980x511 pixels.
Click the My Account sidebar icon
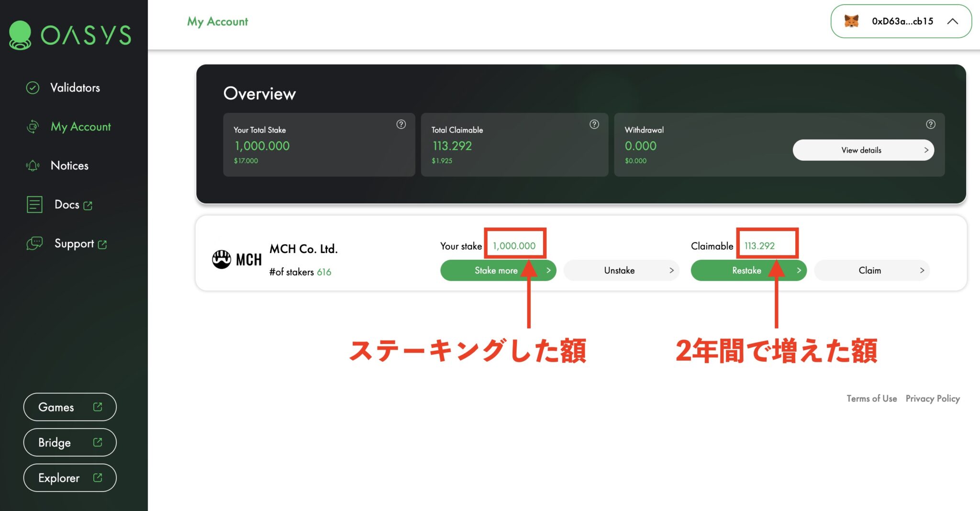pyautogui.click(x=32, y=126)
